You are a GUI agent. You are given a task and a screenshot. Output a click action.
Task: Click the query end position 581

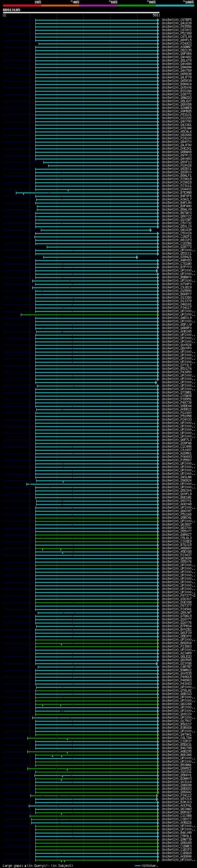click(x=155, y=15)
